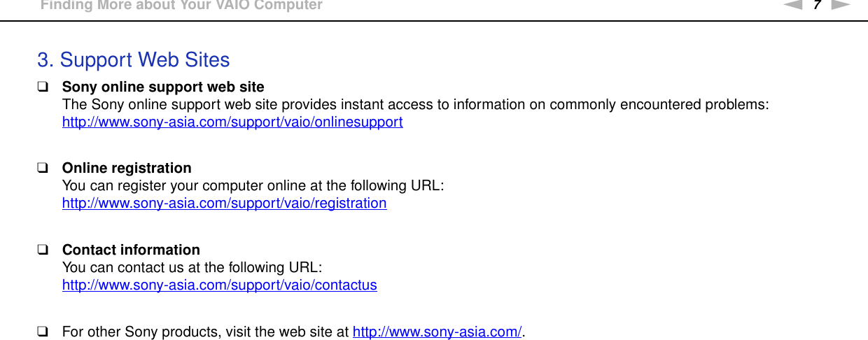Open the vaio/registration URL link
Screen dimensions: 868x340
click(224, 203)
